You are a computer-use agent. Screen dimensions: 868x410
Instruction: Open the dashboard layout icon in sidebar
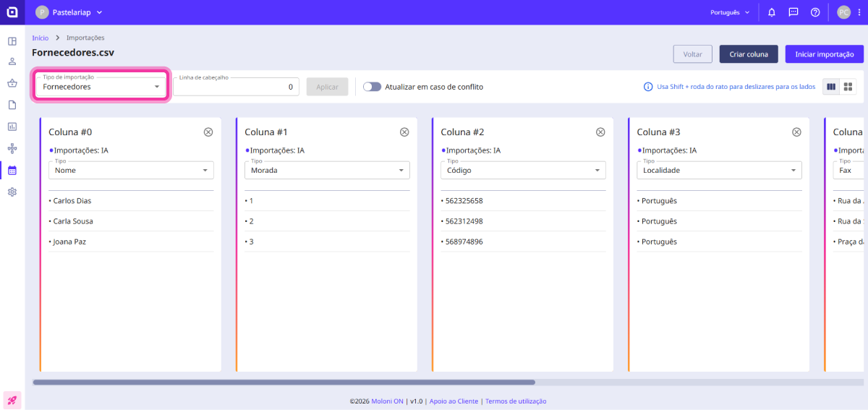pos(12,40)
